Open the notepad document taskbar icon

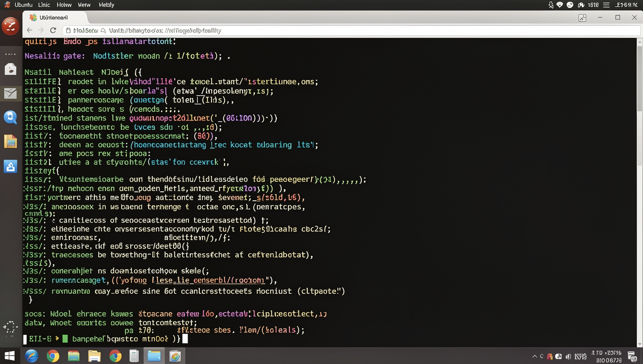(x=134, y=356)
